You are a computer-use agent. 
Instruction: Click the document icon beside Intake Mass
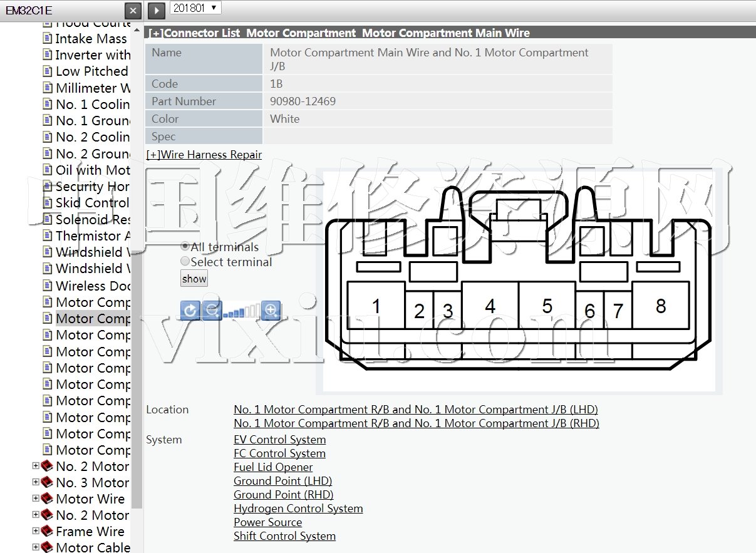tap(48, 38)
